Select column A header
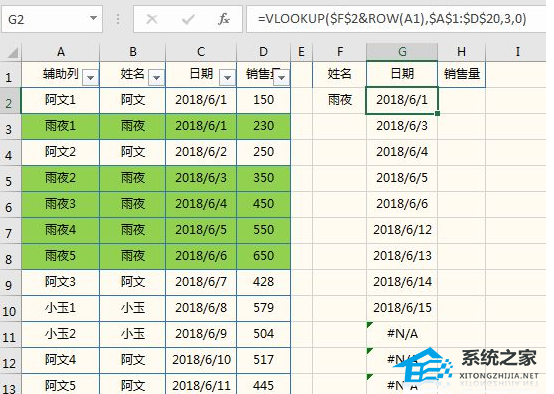 pyautogui.click(x=61, y=52)
